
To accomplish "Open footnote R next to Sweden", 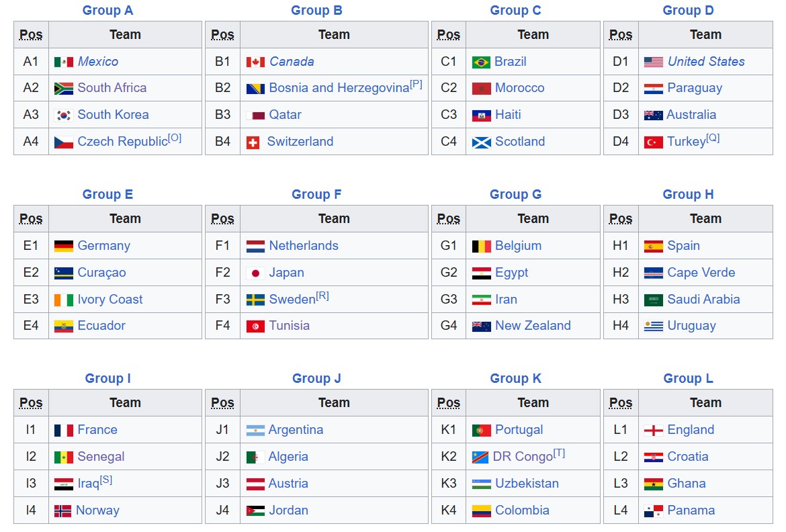I will 322,296.
